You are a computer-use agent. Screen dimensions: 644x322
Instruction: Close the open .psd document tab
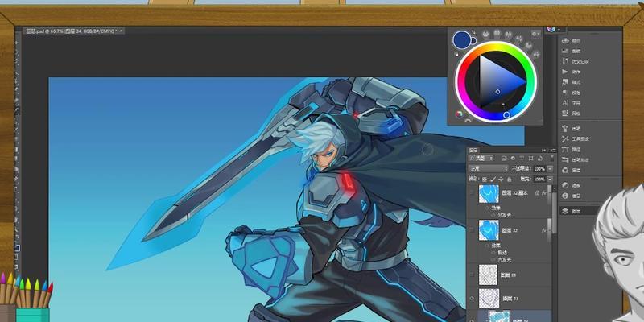tap(122, 31)
